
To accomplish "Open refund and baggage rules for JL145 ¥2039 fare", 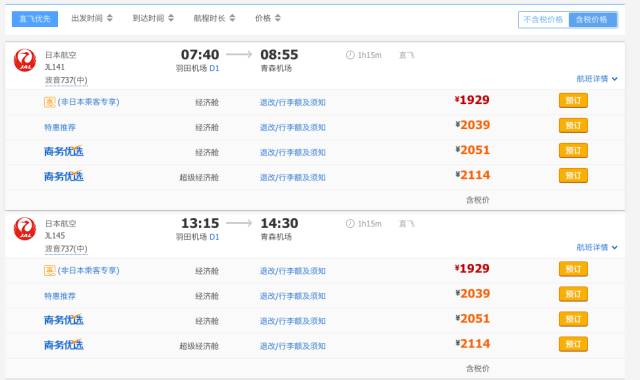I will pos(293,296).
